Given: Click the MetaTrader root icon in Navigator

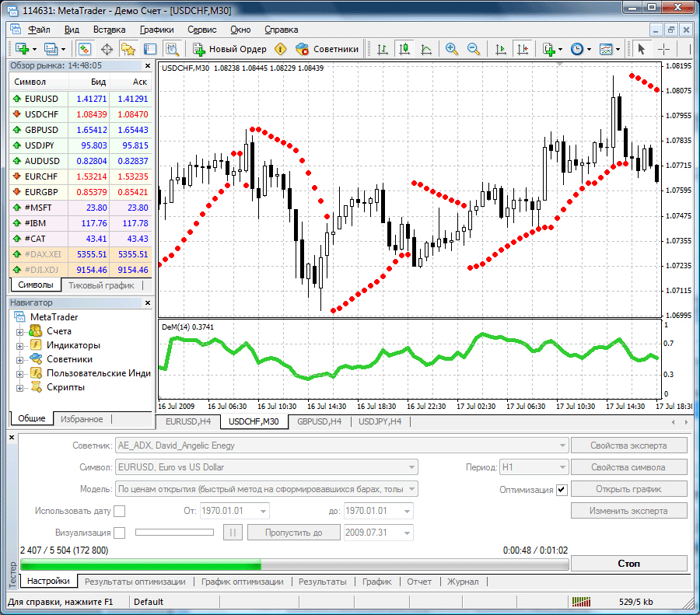Looking at the screenshot, I should coord(19,317).
